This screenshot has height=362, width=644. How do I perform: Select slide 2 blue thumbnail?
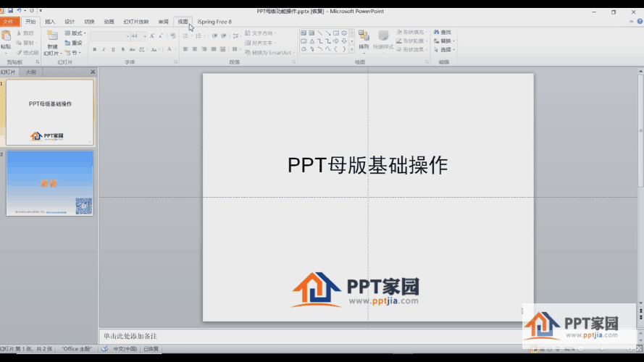(50, 183)
